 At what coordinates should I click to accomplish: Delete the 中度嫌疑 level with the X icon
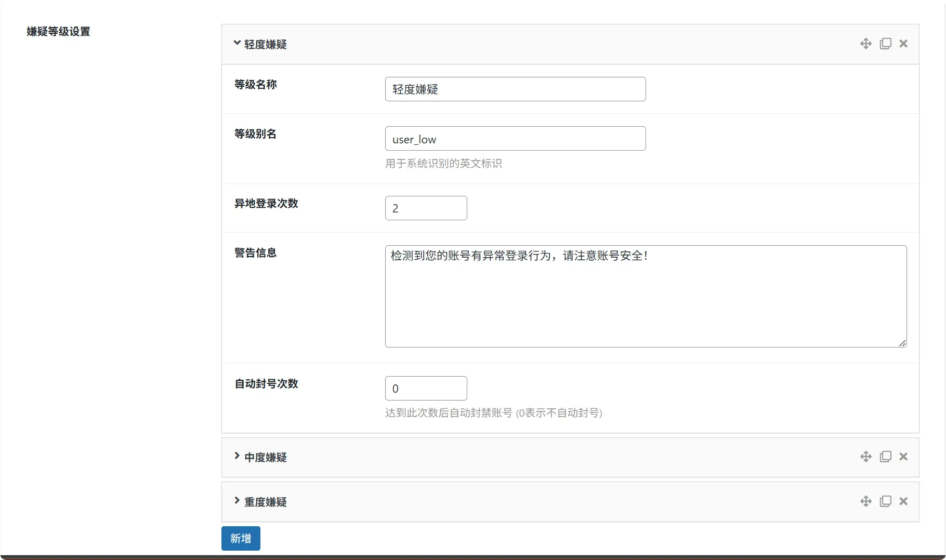pyautogui.click(x=903, y=457)
